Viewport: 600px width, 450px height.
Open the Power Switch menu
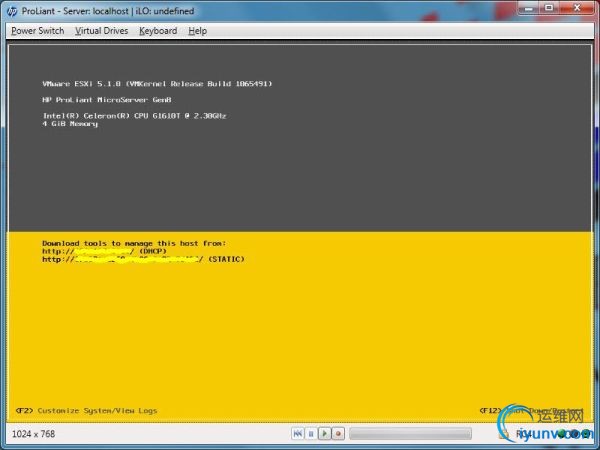coord(38,31)
